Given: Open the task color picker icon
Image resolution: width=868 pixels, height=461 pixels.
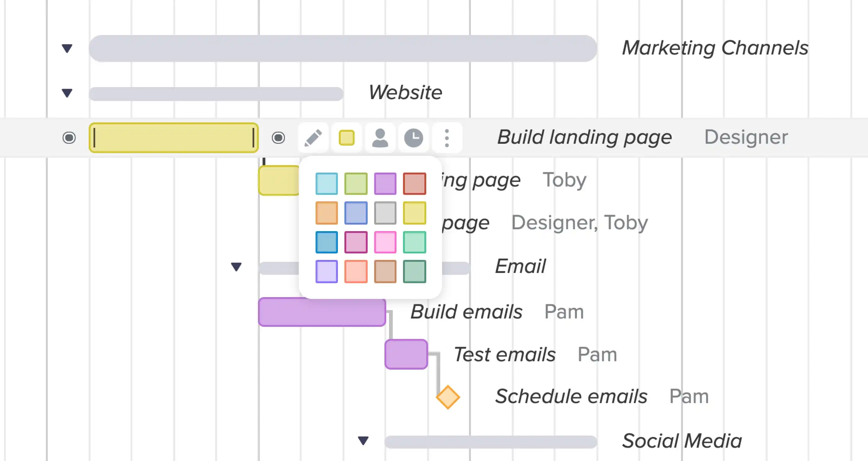Looking at the screenshot, I should pyautogui.click(x=347, y=137).
